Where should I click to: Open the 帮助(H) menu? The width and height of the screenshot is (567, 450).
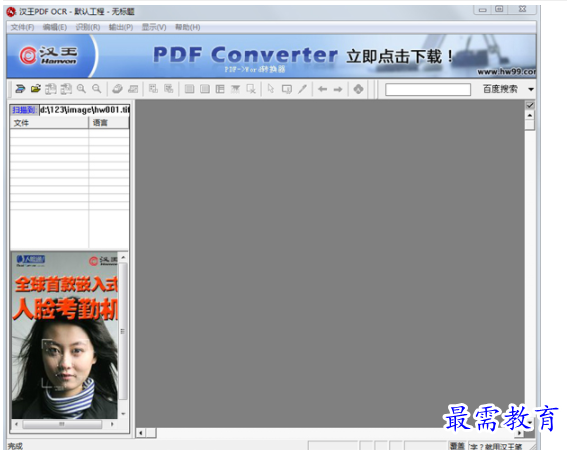click(187, 27)
